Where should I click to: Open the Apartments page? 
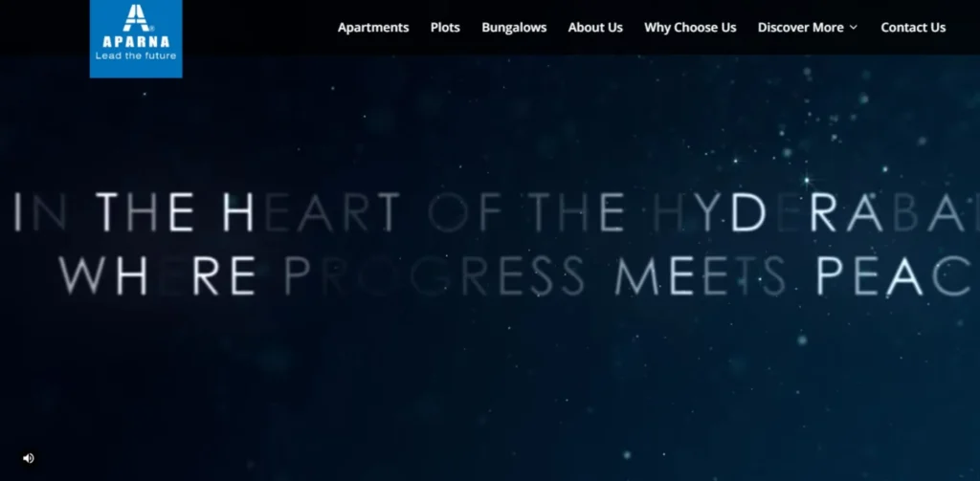click(373, 28)
